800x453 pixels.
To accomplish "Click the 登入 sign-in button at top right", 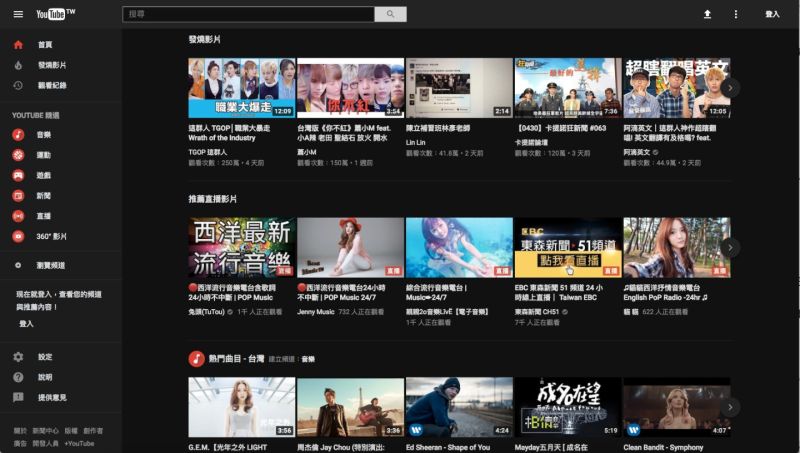I will (x=772, y=14).
